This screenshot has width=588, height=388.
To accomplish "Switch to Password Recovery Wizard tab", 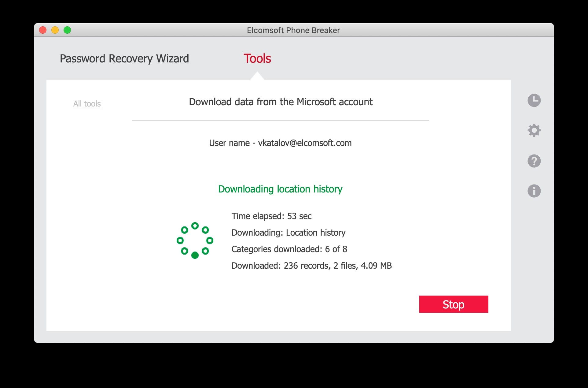I will [124, 58].
